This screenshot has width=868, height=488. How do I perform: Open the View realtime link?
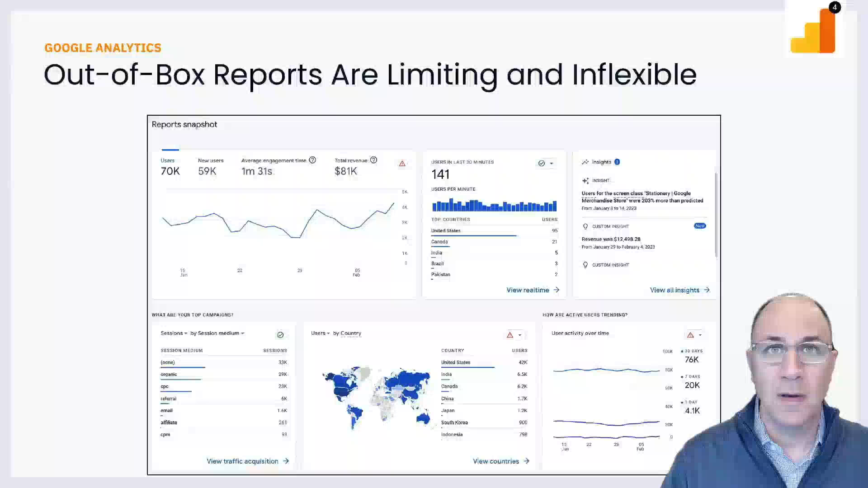533,290
